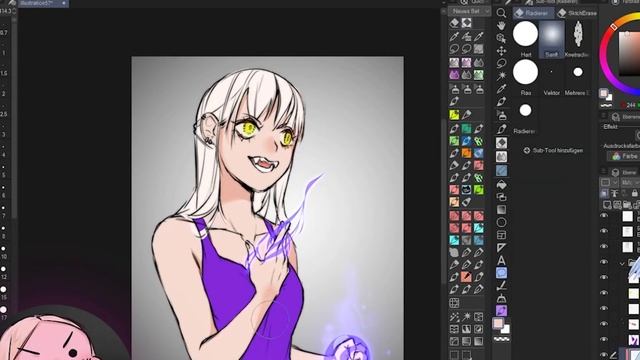The image size is (640, 360).
Task: Create a new layer folder icon
Action: click(627, 205)
